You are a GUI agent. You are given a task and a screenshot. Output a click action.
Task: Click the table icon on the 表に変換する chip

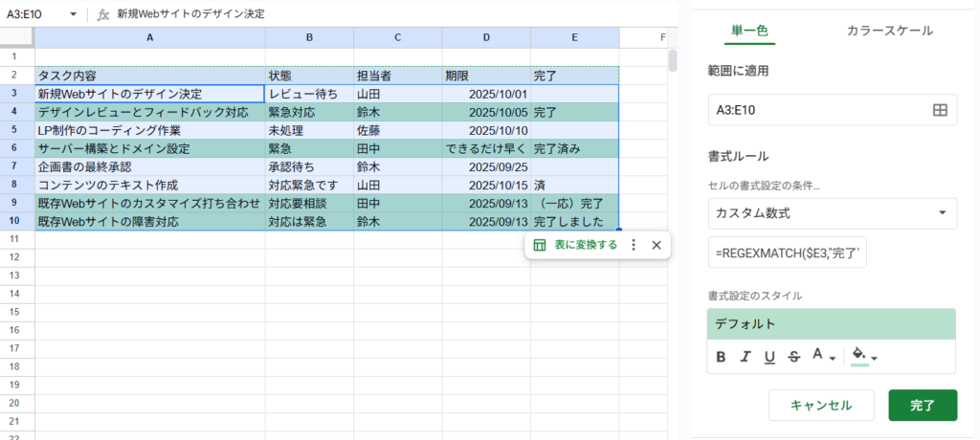click(x=540, y=245)
